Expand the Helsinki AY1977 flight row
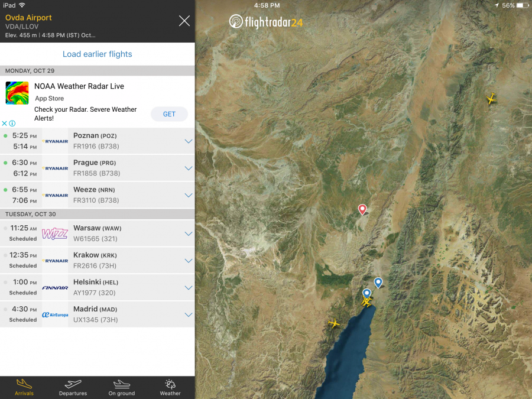Viewport: 532px width, 399px height. pyautogui.click(x=189, y=288)
